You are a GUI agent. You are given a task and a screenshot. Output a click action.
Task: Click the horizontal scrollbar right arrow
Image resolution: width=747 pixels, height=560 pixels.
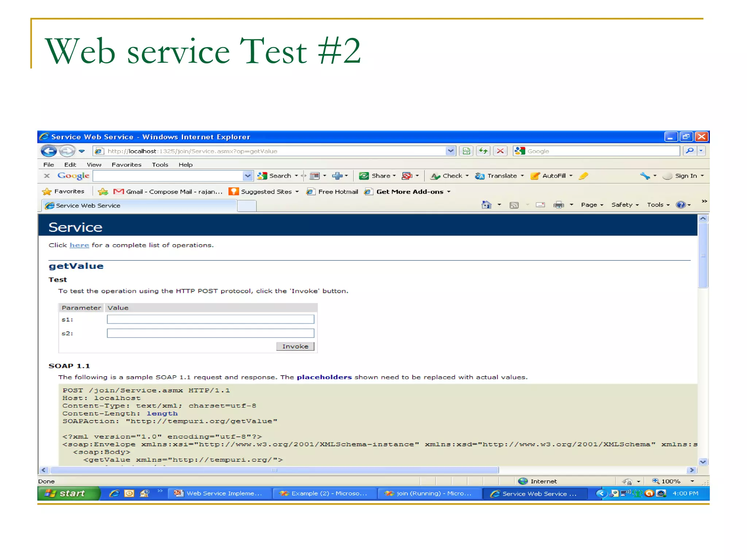692,470
